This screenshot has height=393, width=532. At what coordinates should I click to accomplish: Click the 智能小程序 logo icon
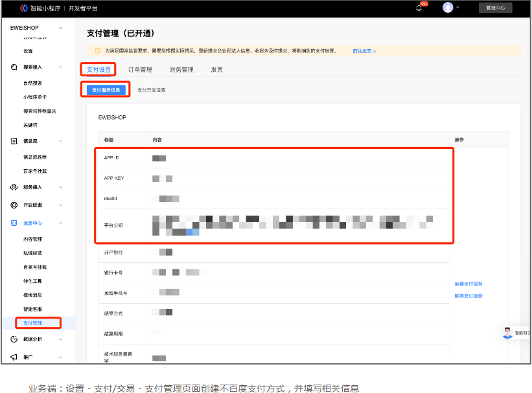[x=24, y=8]
